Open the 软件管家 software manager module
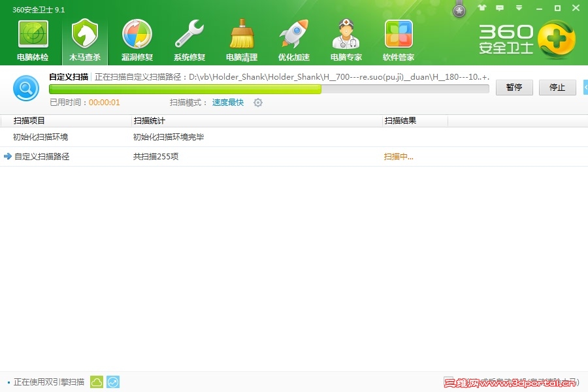The width and height of the screenshot is (588, 392). point(399,41)
